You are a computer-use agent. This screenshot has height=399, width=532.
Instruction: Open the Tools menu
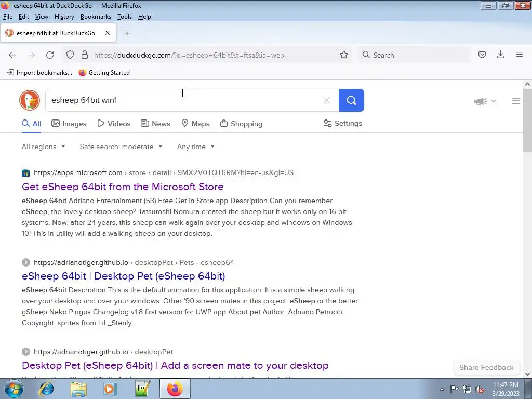click(x=125, y=17)
